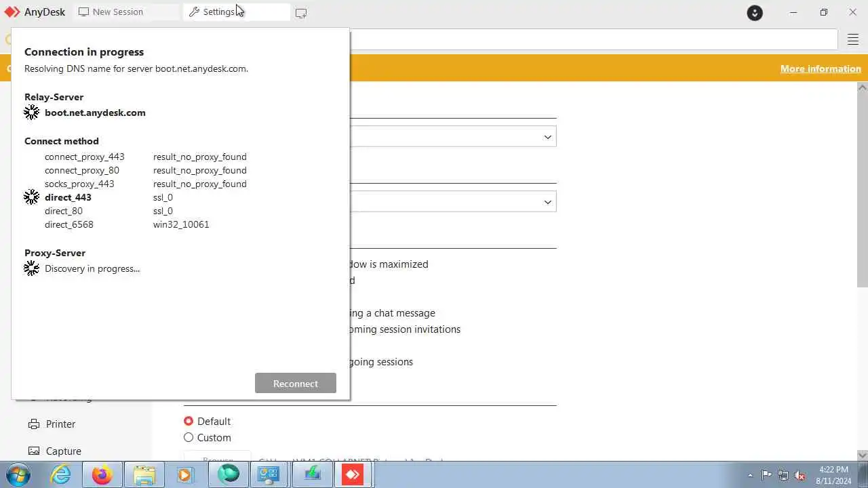Click bold 'boot.net.anydesk.com' under Relay-Server
The width and height of the screenshot is (868, 488).
(x=95, y=113)
